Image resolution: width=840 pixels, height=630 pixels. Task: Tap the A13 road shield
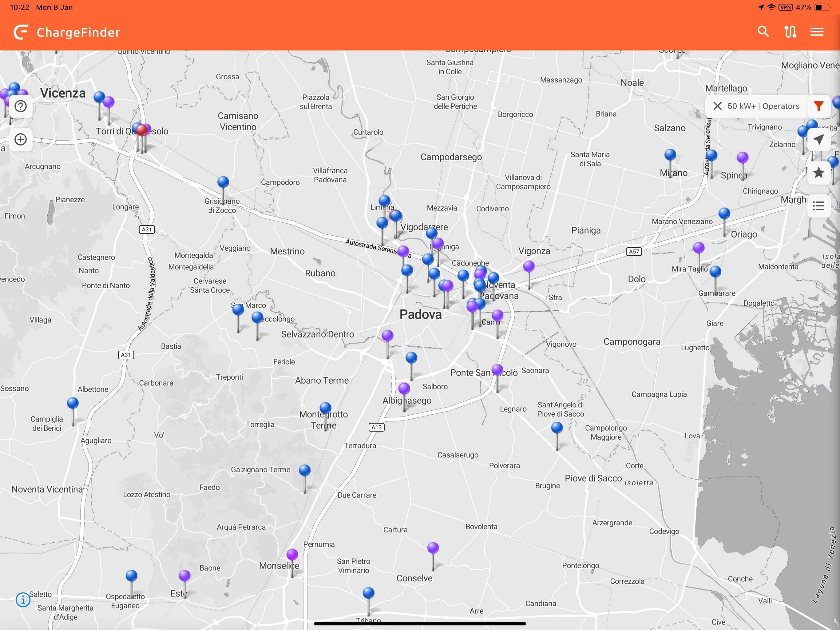pos(377,427)
